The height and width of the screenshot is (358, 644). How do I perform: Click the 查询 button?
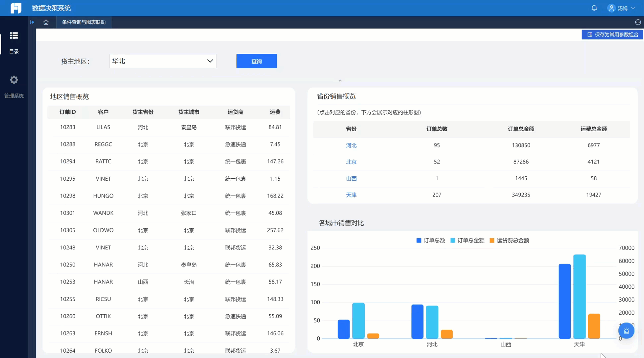(x=256, y=61)
